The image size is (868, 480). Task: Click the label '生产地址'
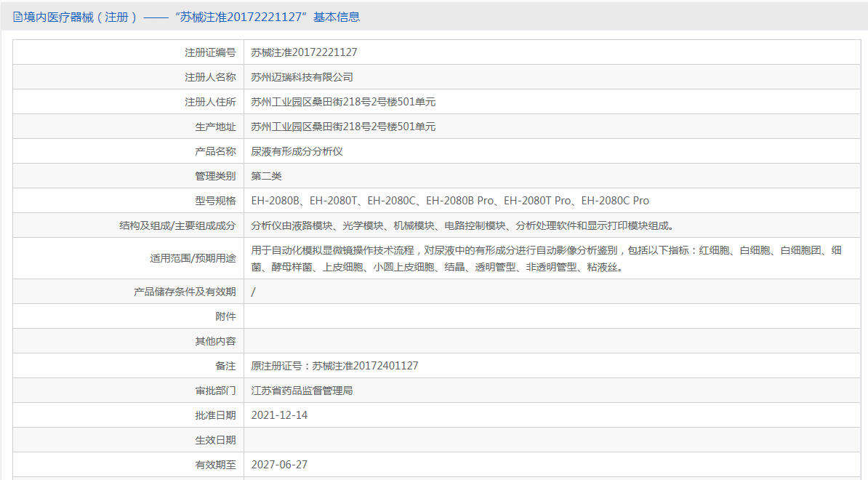(x=214, y=127)
